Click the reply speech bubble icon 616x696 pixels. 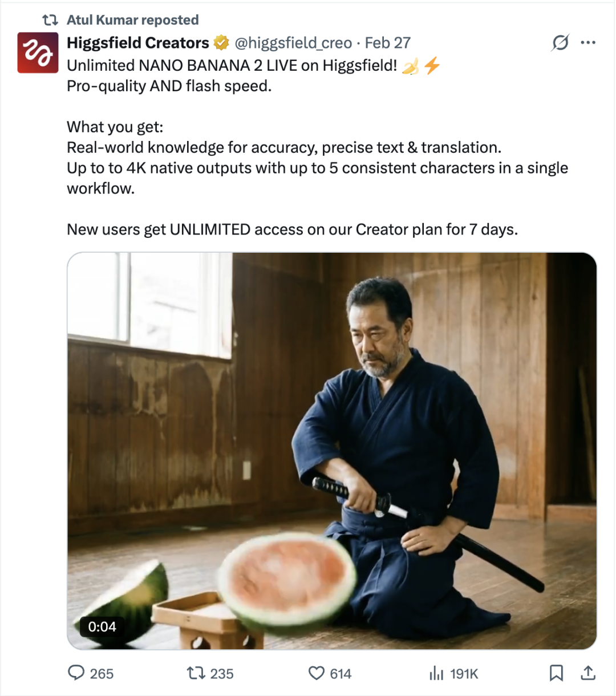(x=76, y=673)
